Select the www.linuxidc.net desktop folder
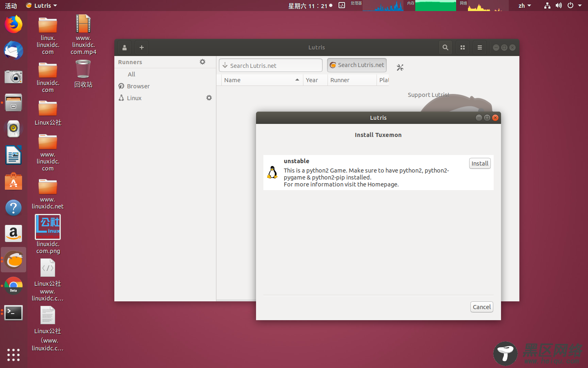Viewport: 588px width, 368px height. tap(48, 194)
